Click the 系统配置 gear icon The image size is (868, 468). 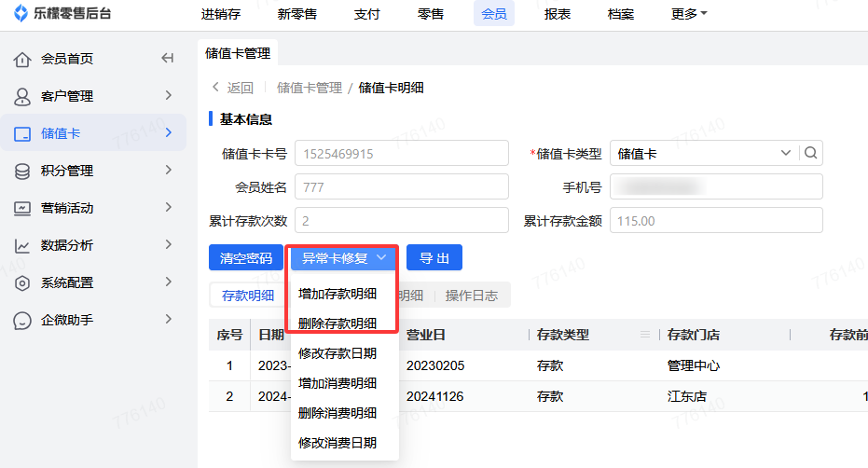pos(22,283)
